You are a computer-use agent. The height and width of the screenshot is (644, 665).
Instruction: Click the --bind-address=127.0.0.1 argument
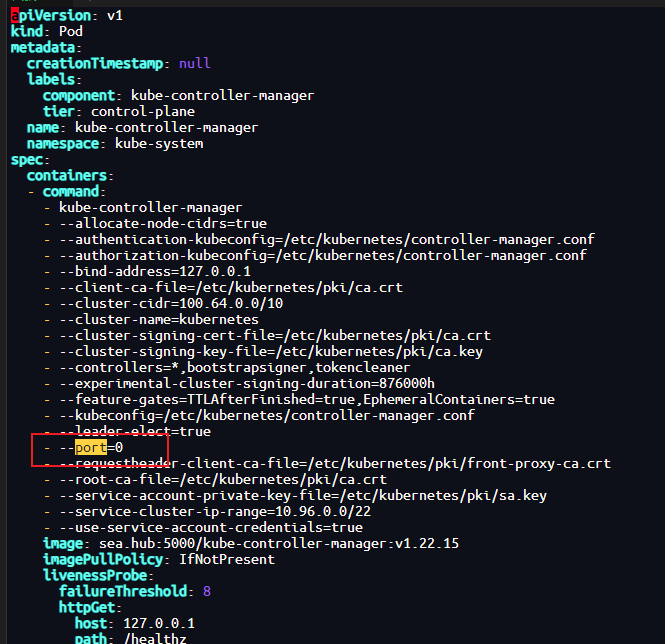(x=155, y=271)
